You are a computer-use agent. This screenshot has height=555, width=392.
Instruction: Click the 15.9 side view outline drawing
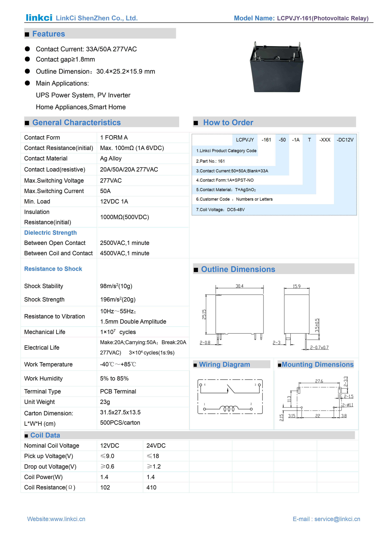pos(297,314)
